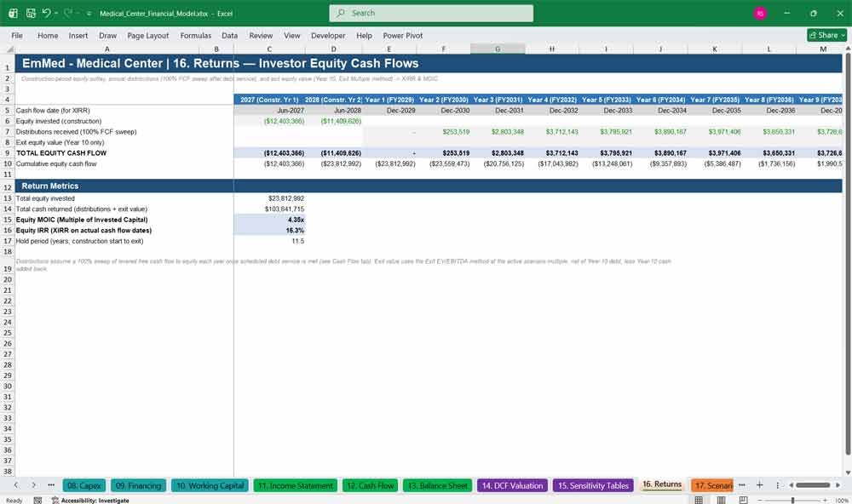The image size is (852, 504).
Task: Open the Draw ribbon tab
Action: pyautogui.click(x=107, y=35)
